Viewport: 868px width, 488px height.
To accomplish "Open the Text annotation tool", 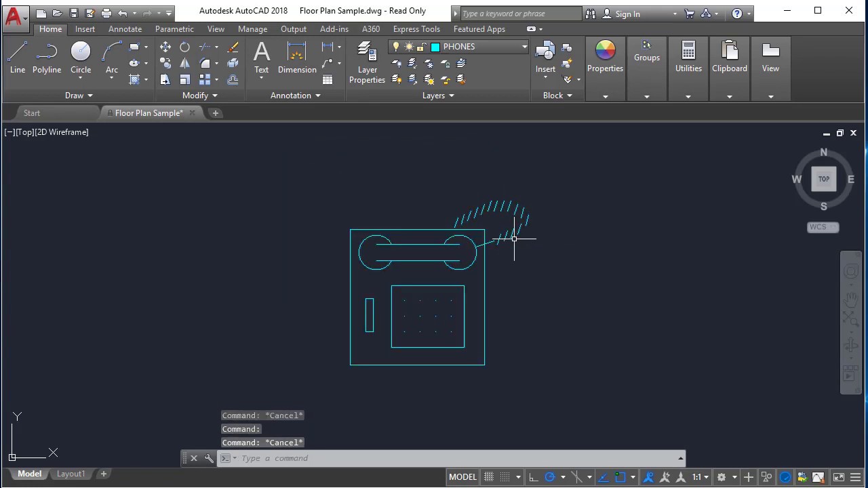I will [261, 58].
